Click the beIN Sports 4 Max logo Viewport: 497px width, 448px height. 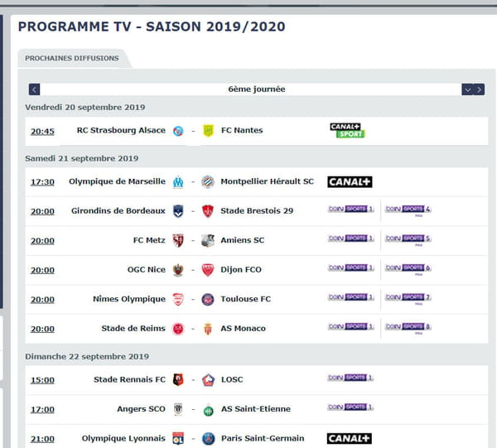tap(408, 210)
